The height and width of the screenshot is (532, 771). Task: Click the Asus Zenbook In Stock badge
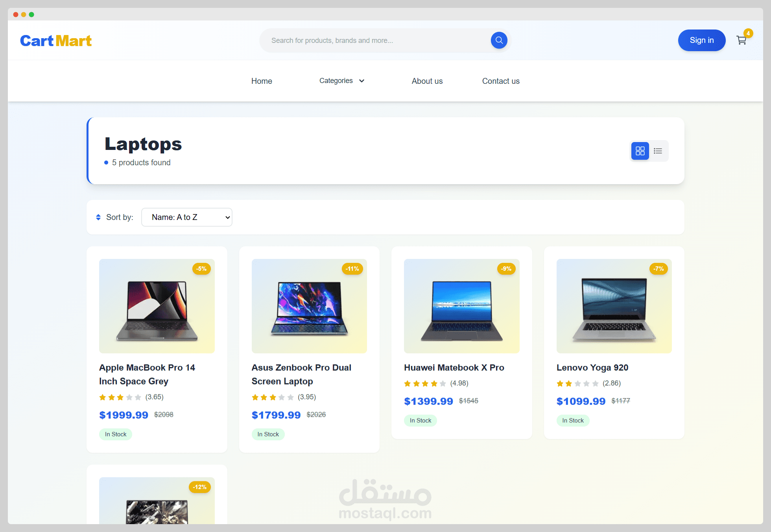(268, 434)
